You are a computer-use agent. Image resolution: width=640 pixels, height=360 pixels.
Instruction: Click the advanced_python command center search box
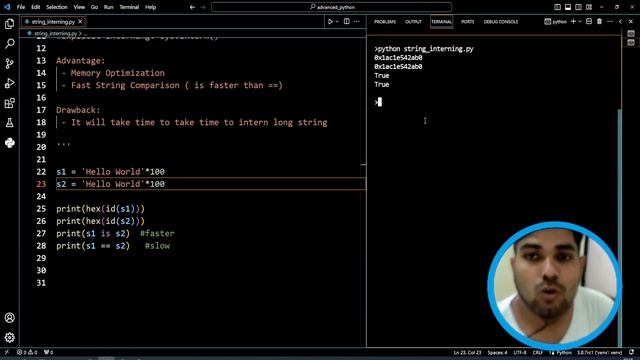[331, 7]
